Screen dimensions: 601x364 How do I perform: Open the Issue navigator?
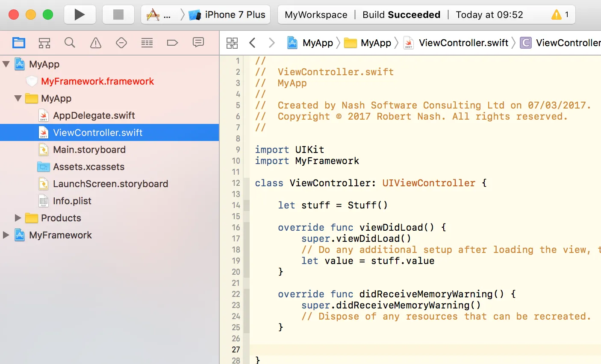tap(96, 43)
